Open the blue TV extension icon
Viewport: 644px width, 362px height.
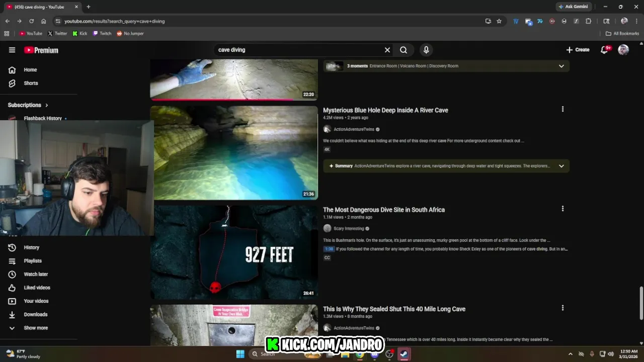click(x=516, y=21)
